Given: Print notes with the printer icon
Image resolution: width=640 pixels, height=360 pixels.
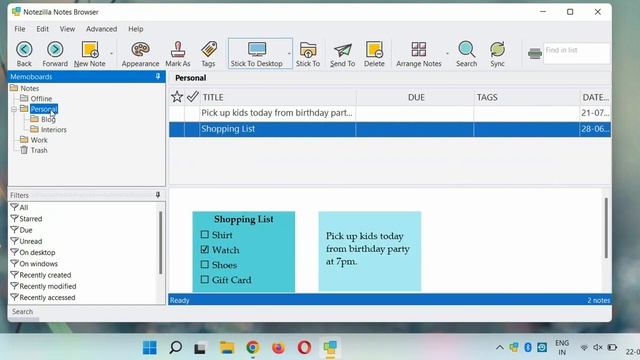Looking at the screenshot, I should 535,53.
